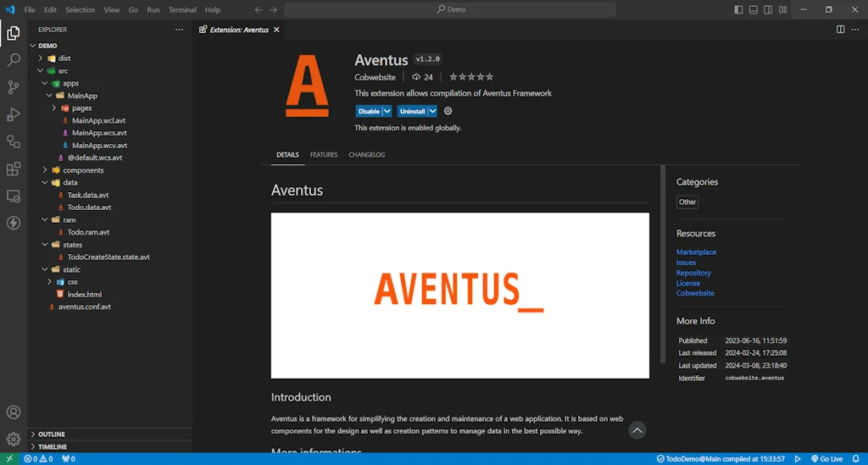Image resolution: width=868 pixels, height=465 pixels.
Task: Toggle panel layout icon
Action: (x=754, y=9)
